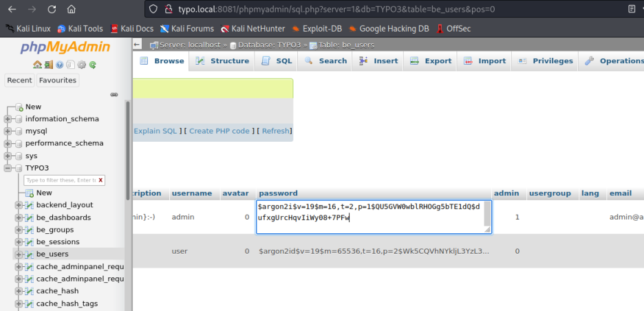The image size is (644, 311).
Task: Click browser home button
Action: (x=72, y=9)
